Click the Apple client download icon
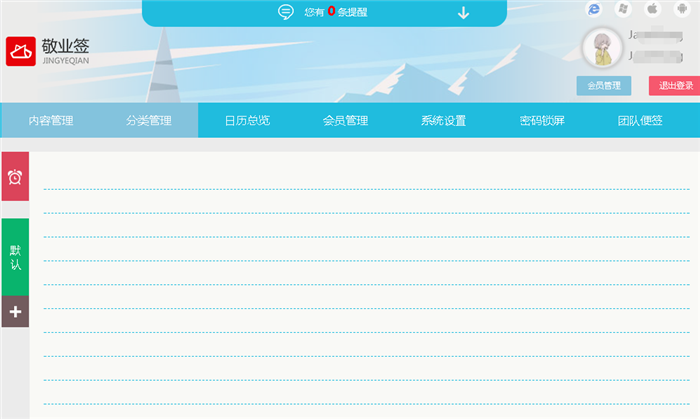The image size is (700, 419). tap(652, 9)
